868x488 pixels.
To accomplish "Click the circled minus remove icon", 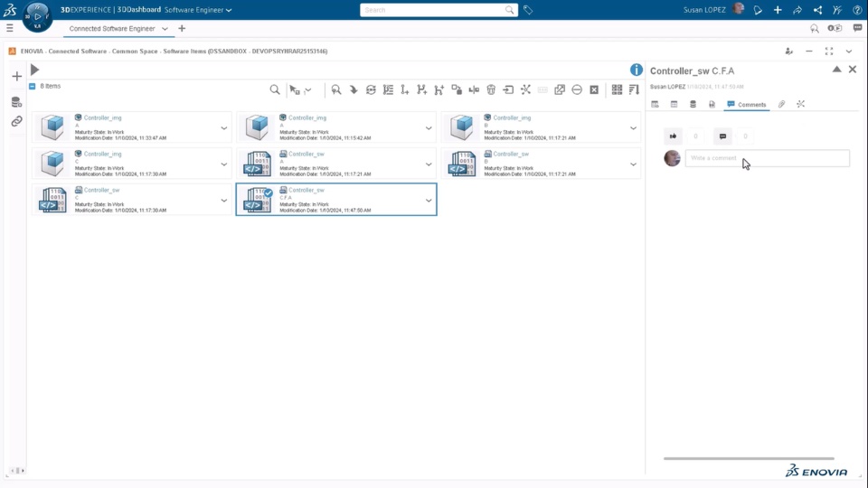I will point(577,89).
